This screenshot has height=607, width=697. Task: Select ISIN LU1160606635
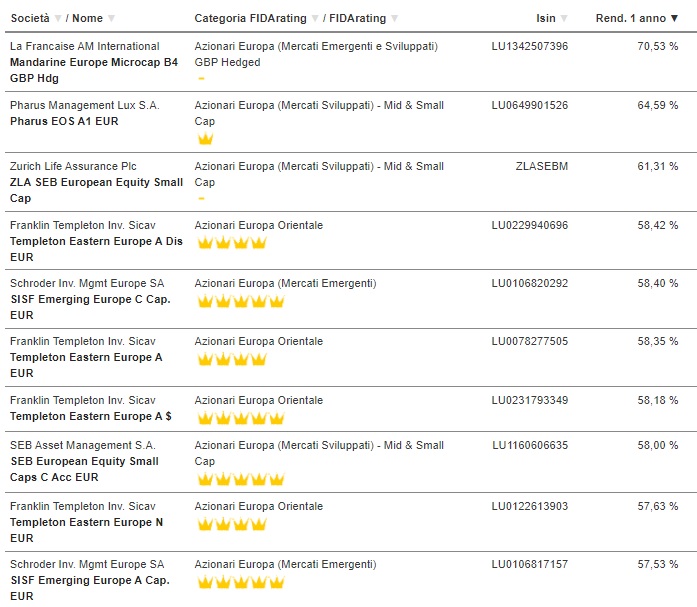[530, 445]
